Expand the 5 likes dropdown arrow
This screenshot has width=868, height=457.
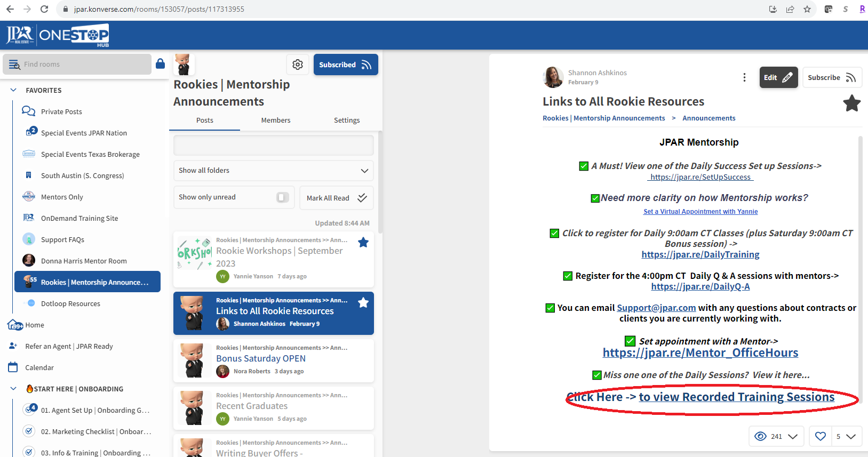click(x=851, y=437)
